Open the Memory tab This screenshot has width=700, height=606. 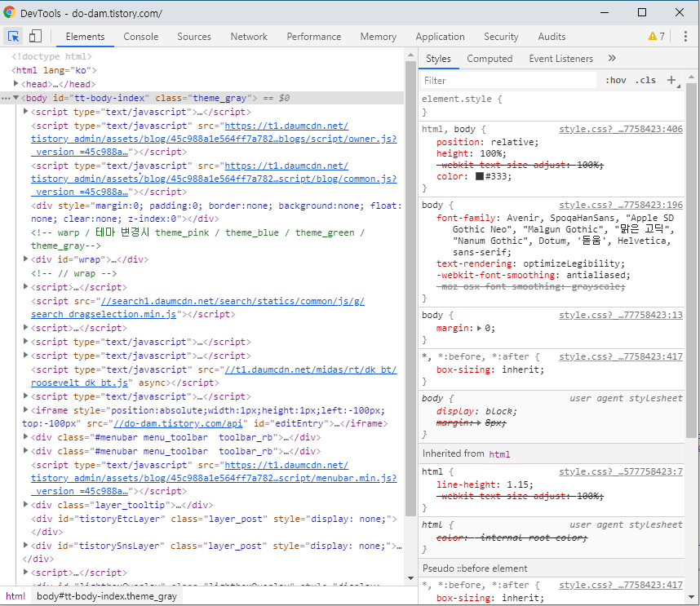click(x=378, y=37)
